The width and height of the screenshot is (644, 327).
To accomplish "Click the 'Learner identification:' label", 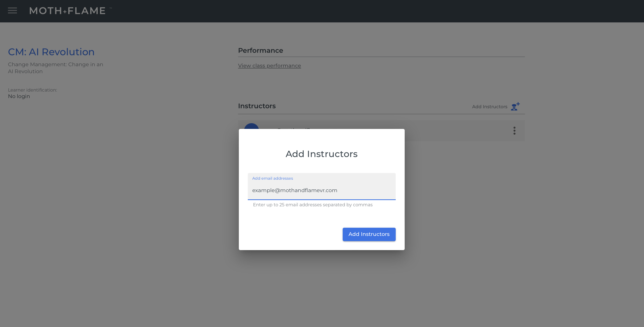I will 33,90.
